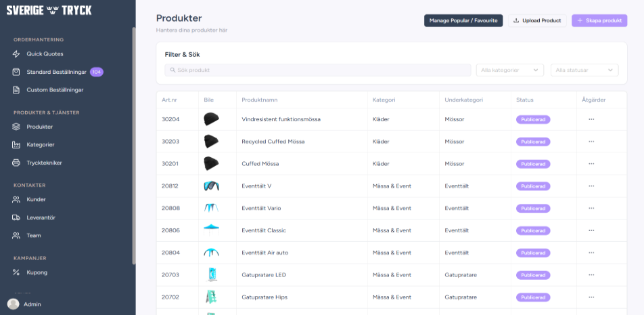Click Leverantör truck icon

pos(16,217)
